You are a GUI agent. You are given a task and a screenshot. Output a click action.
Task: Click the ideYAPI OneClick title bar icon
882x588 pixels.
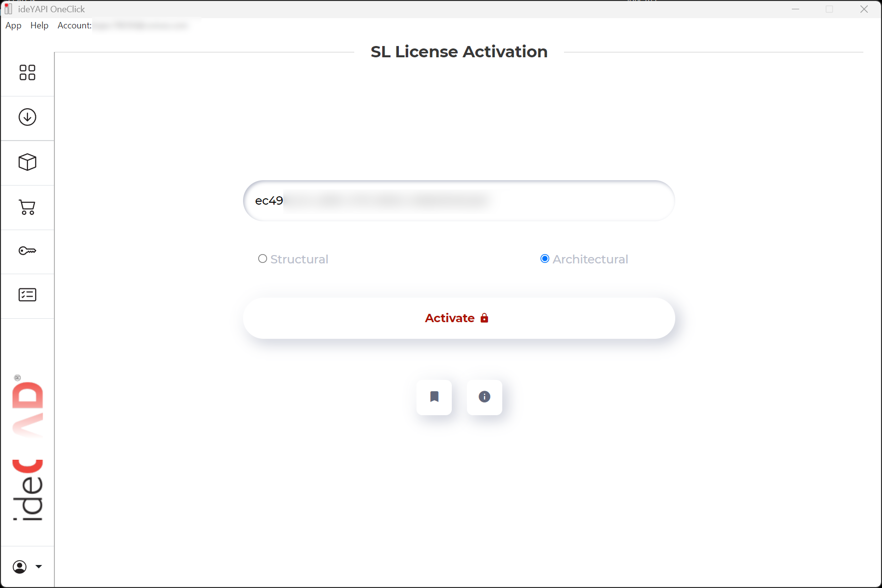click(x=8, y=9)
